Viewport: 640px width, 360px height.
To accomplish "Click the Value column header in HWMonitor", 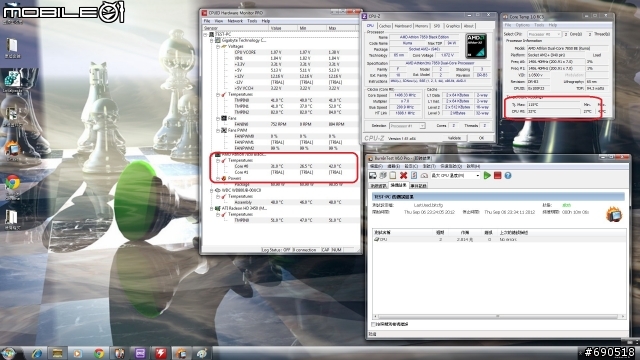I will pyautogui.click(x=283, y=28).
